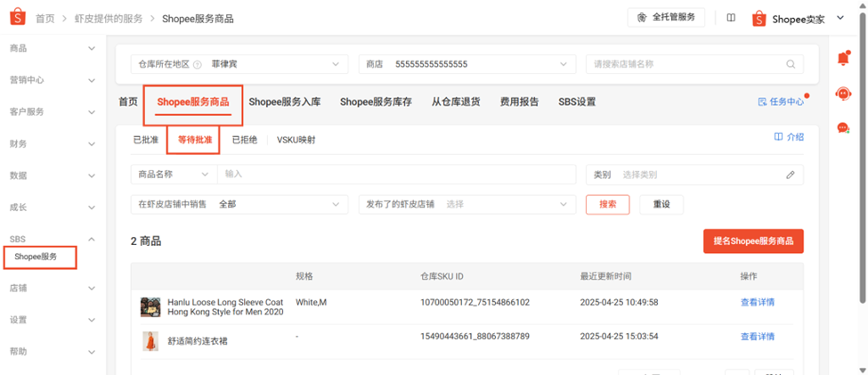This screenshot has width=868, height=375.
Task: Open Shopee服务 in the sidebar
Action: coord(36,257)
